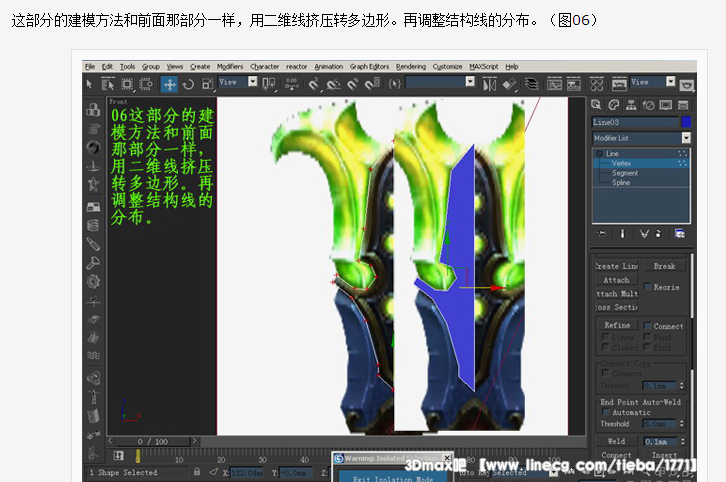Activate the Select and Move tool

click(x=169, y=84)
